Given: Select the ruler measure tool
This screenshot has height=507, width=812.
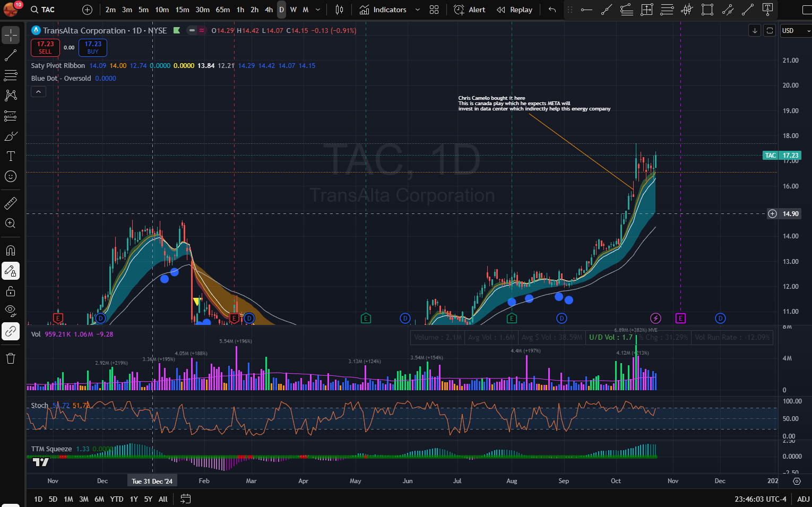Looking at the screenshot, I should tap(11, 203).
